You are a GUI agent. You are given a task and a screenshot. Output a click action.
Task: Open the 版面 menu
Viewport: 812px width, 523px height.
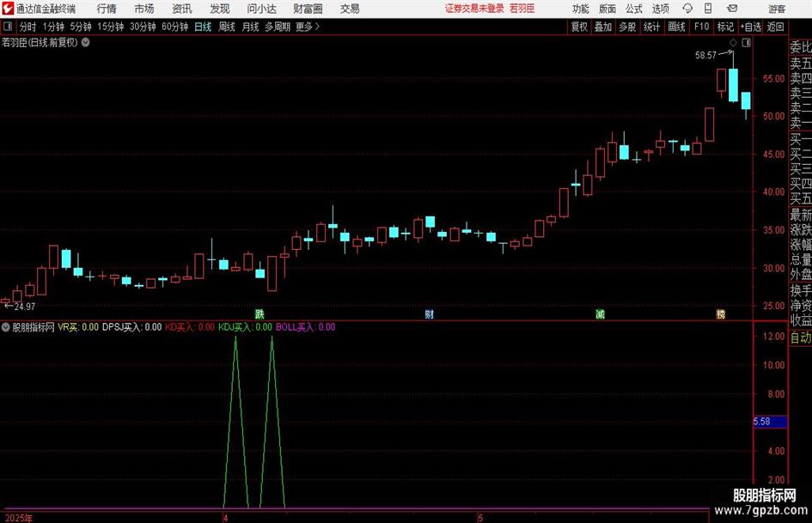click(607, 9)
